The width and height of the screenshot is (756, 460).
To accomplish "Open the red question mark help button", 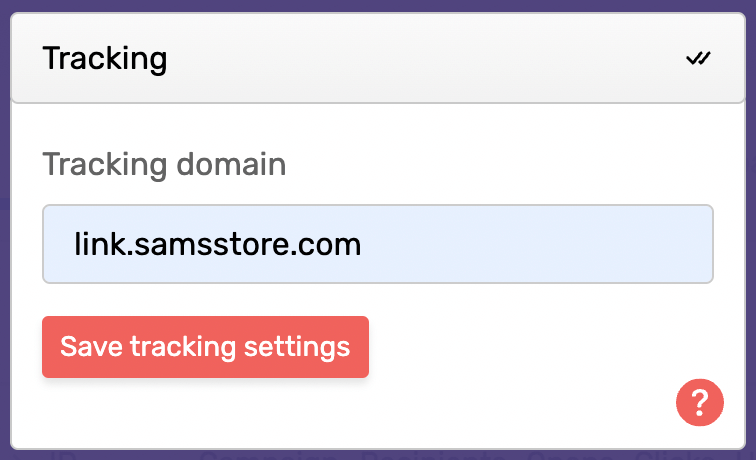I will [x=700, y=402].
